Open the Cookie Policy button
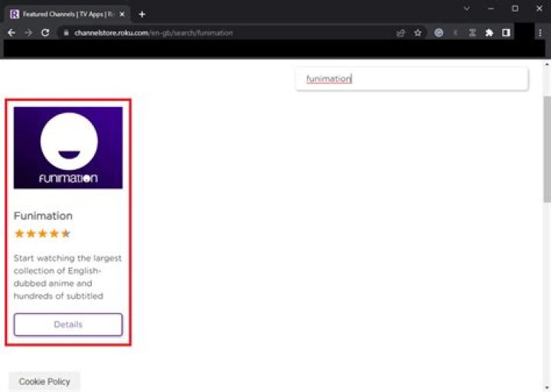The height and width of the screenshot is (392, 551). 44,381
